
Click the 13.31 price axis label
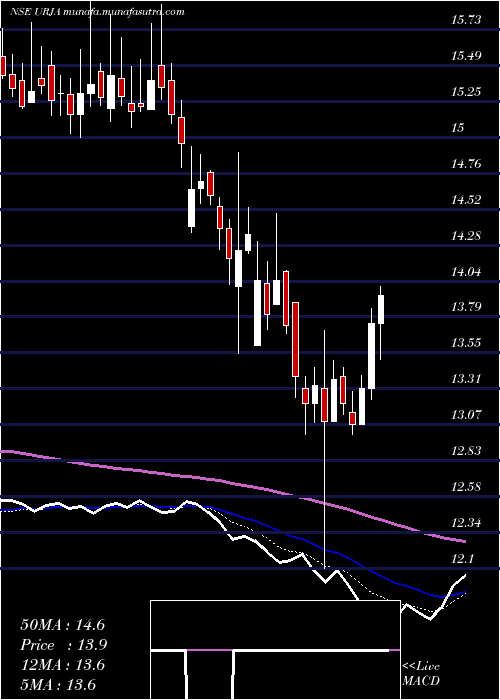point(467,379)
